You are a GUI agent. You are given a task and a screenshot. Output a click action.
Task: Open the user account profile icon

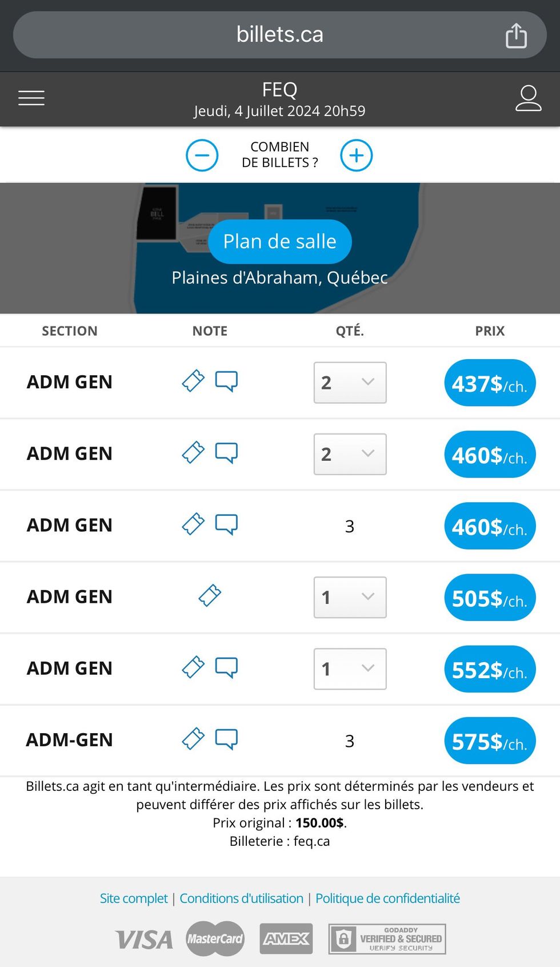pyautogui.click(x=528, y=98)
